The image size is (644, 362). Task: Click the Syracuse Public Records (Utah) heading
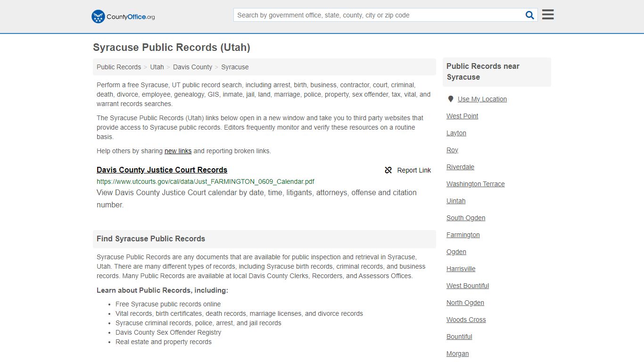(x=172, y=47)
